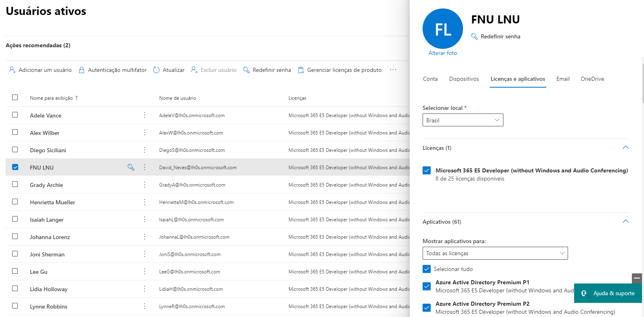Open the toolbar more actions ellipsis
This screenshot has height=317, width=644.
tap(393, 70)
